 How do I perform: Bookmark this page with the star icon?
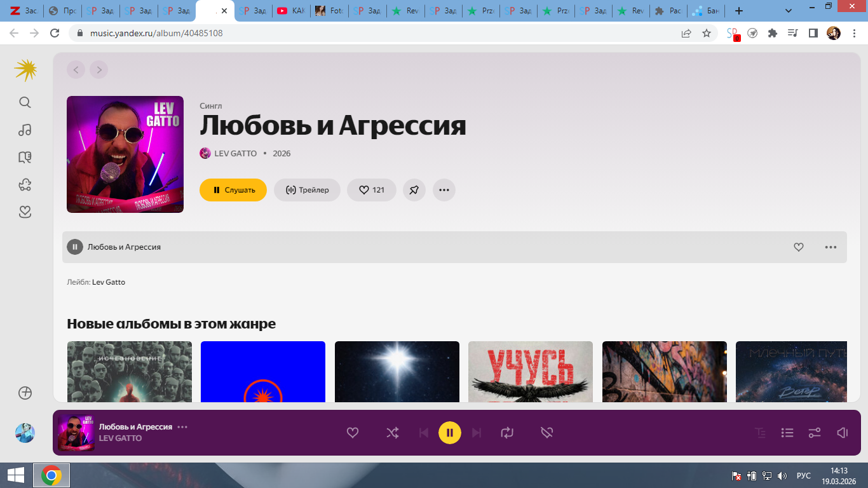tap(707, 33)
